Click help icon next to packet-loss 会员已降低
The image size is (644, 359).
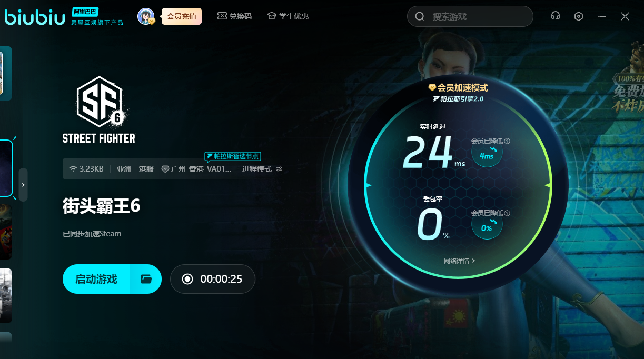(x=507, y=213)
